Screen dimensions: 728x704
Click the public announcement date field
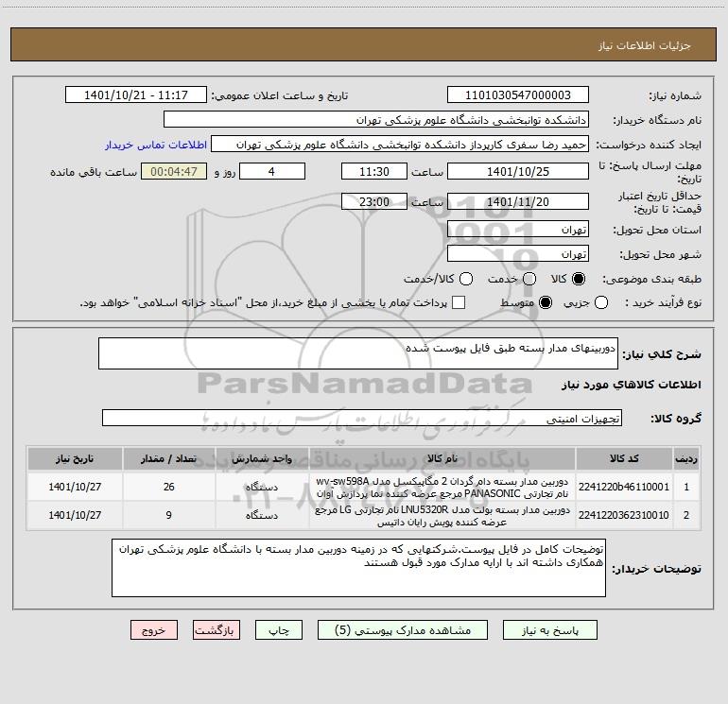pyautogui.click(x=136, y=95)
